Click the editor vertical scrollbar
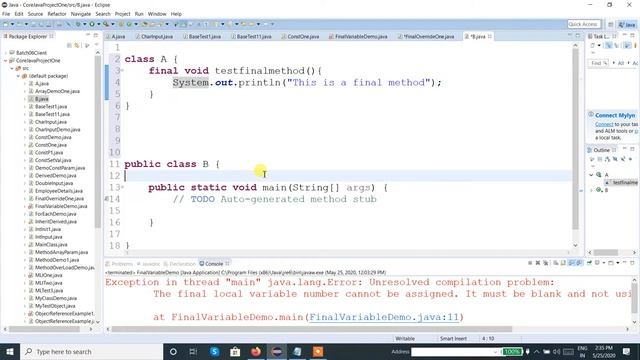This screenshot has height=360, width=640. [576, 139]
